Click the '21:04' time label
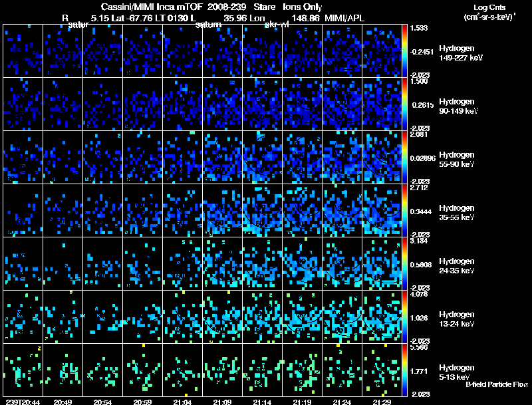The image size is (532, 405). tap(182, 402)
